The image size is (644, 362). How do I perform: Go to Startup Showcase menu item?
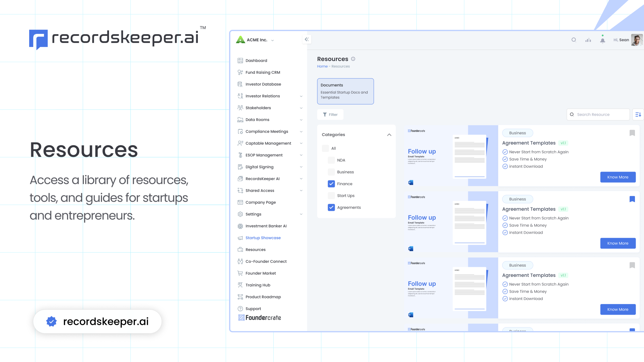tap(263, 238)
